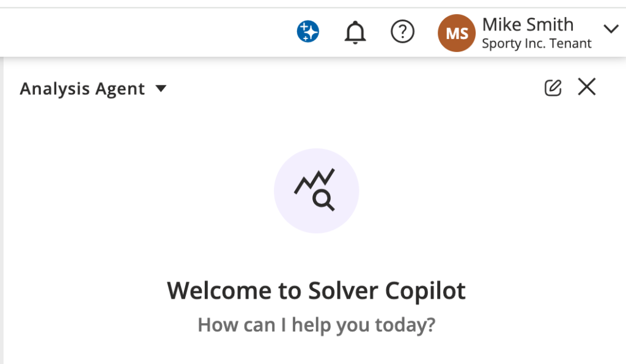Screen dimensions: 626x364
Task: Open help using the question mark icon
Action: coord(402,32)
